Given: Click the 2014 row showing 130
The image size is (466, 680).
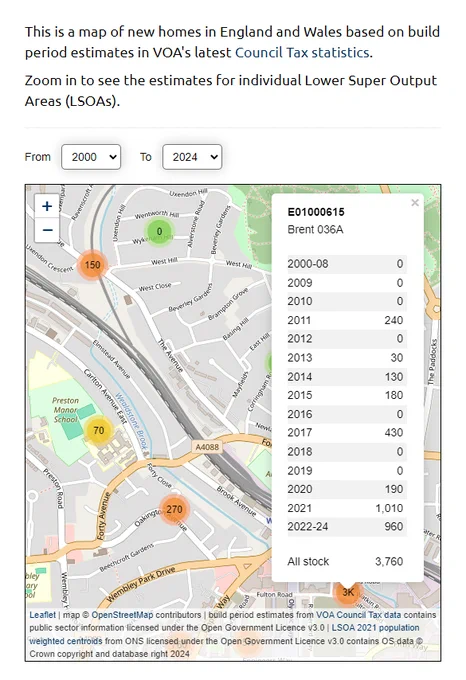Looking at the screenshot, I should click(x=347, y=376).
